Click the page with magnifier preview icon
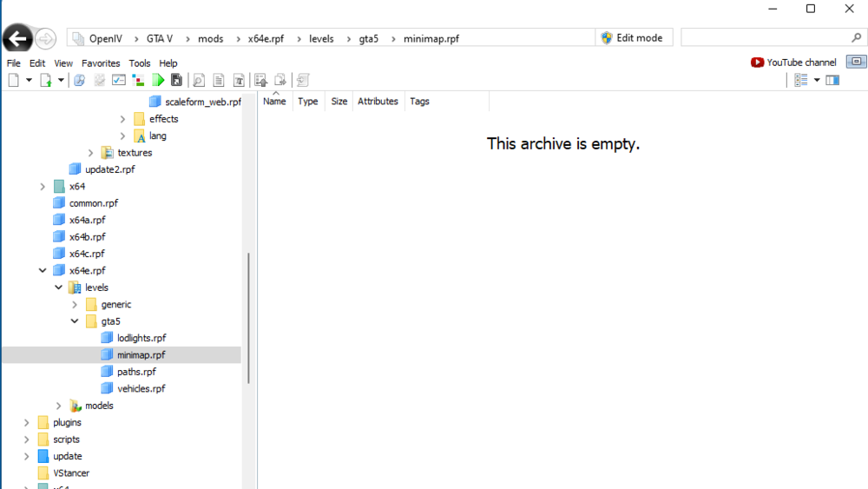The height and width of the screenshot is (489, 868). pyautogui.click(x=199, y=80)
